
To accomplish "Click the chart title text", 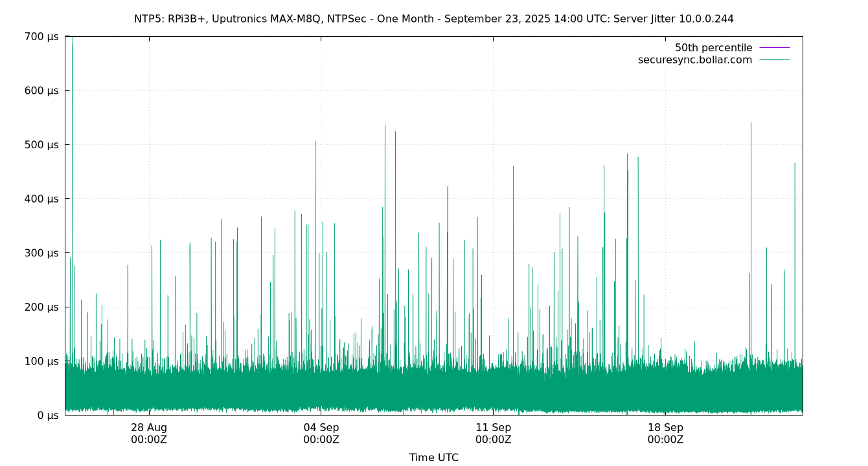I will coord(433,19).
